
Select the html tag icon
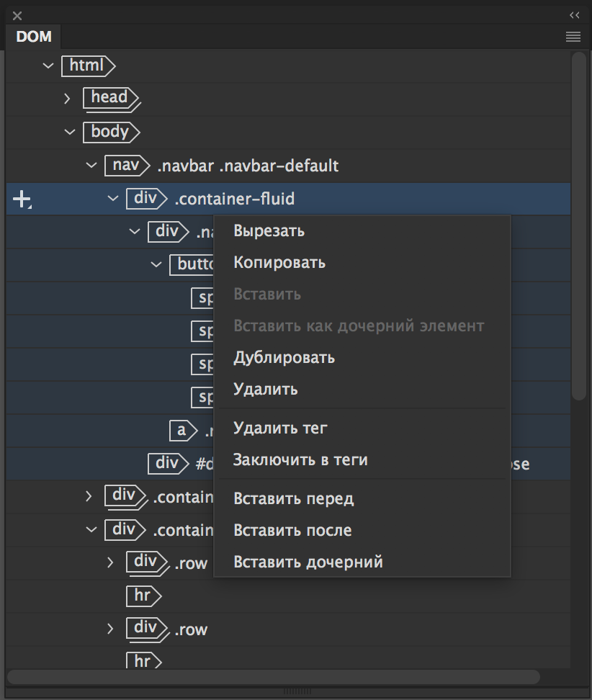(x=88, y=66)
